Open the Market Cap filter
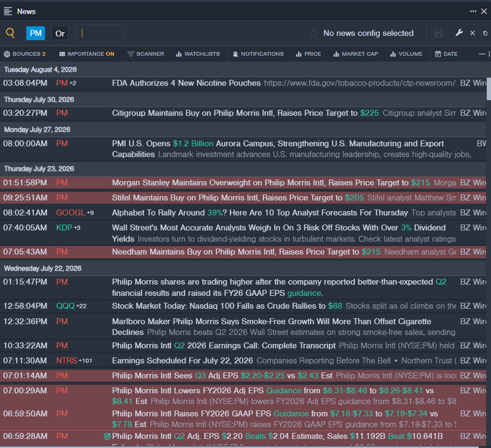The image size is (491, 448). coord(356,54)
